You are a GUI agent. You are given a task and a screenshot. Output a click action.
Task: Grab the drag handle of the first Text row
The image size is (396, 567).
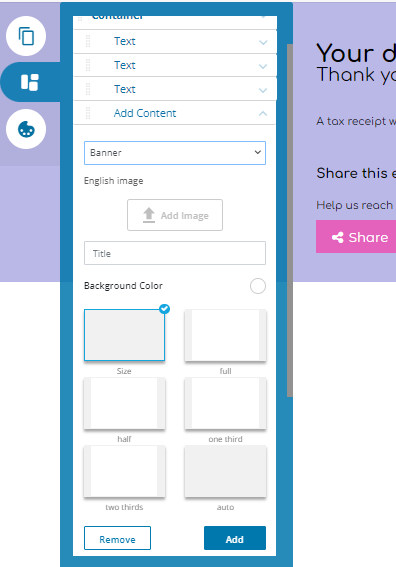click(88, 41)
